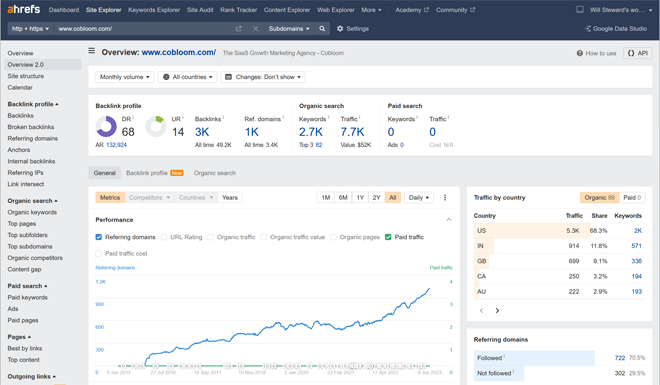This screenshot has height=385, width=660.
Task: Open URL in new tab icon in search bar
Action: [x=239, y=29]
